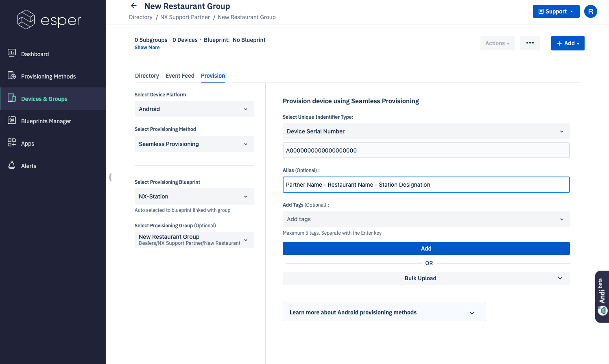Viewport: 609px width, 364px height.
Task: Switch to the Directory tab
Action: coord(147,76)
